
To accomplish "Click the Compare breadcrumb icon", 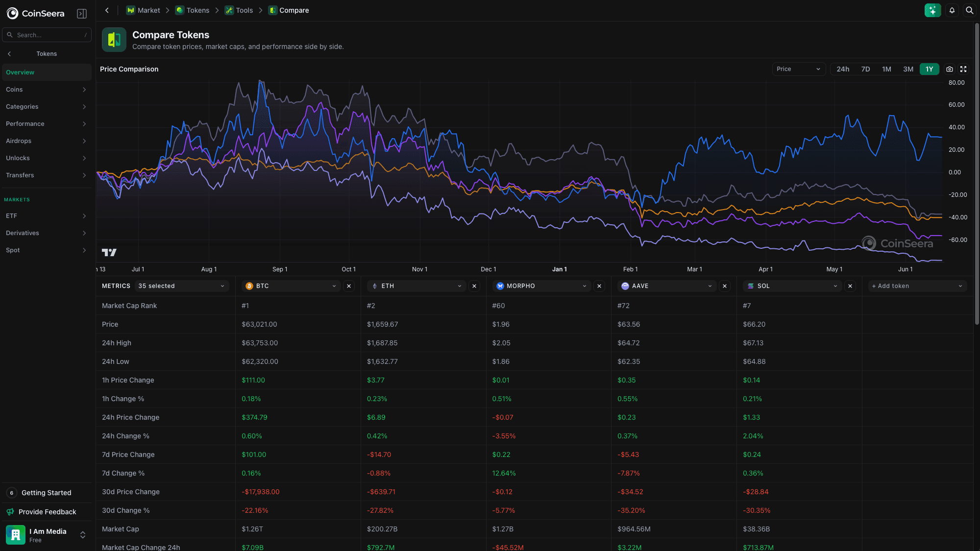I will coord(273,10).
